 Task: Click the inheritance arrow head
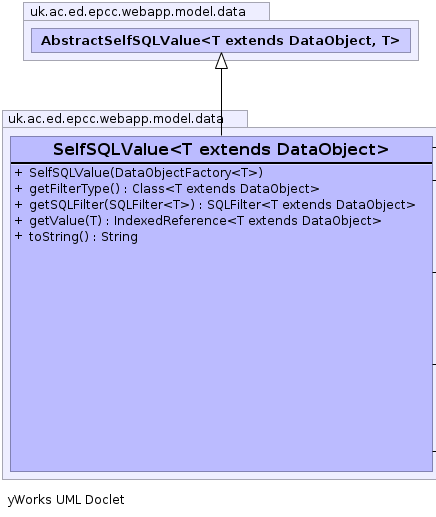pyautogui.click(x=221, y=61)
